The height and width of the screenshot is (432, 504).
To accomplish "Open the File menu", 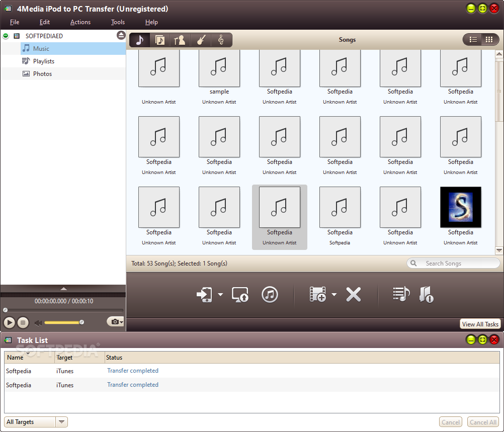I will pyautogui.click(x=15, y=22).
